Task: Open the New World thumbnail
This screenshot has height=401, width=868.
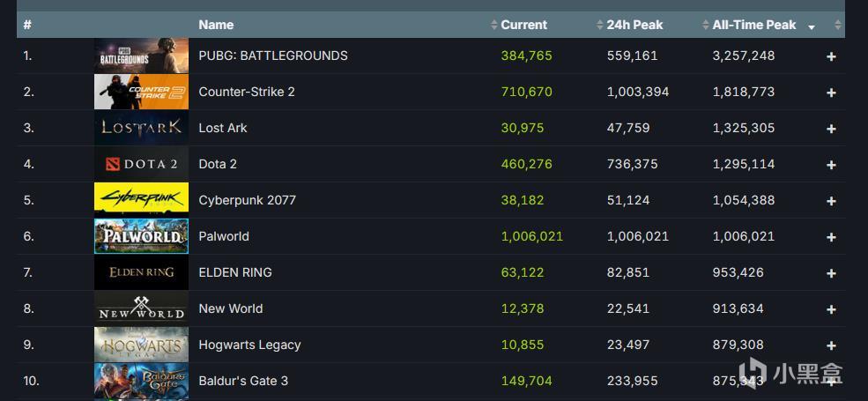Action: [x=141, y=308]
